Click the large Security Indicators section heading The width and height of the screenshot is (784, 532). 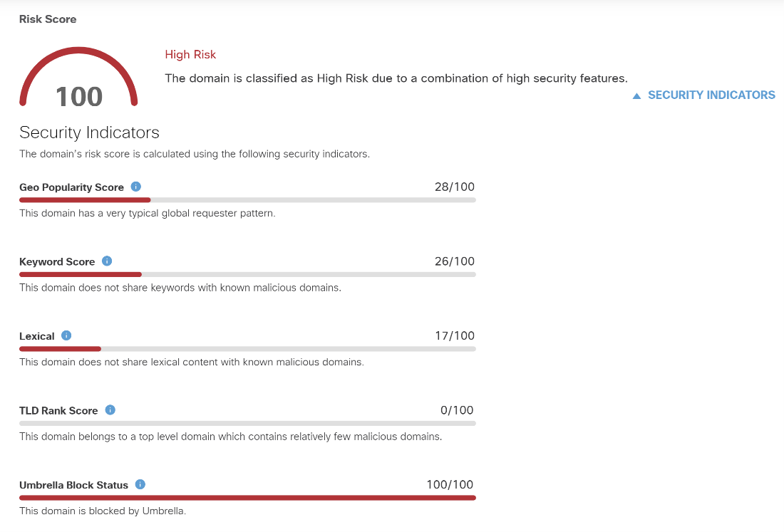89,132
